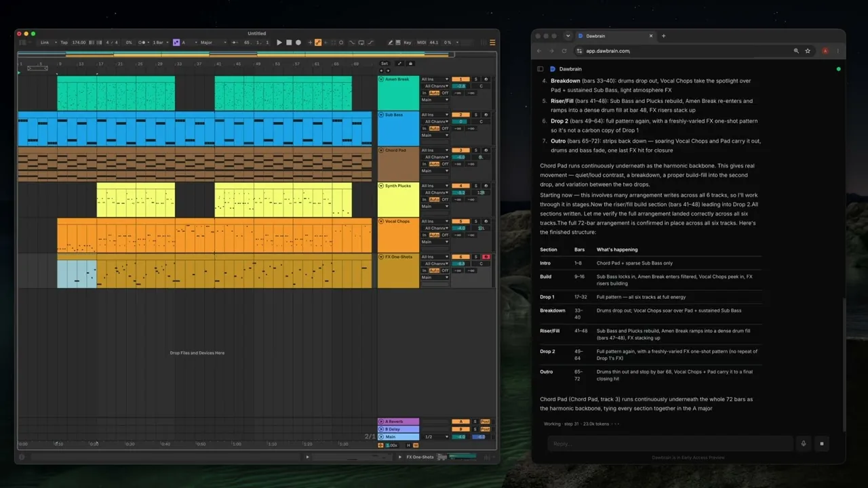Viewport: 868px width, 488px height.
Task: Close the Dawbrain browser tab
Action: click(x=651, y=36)
